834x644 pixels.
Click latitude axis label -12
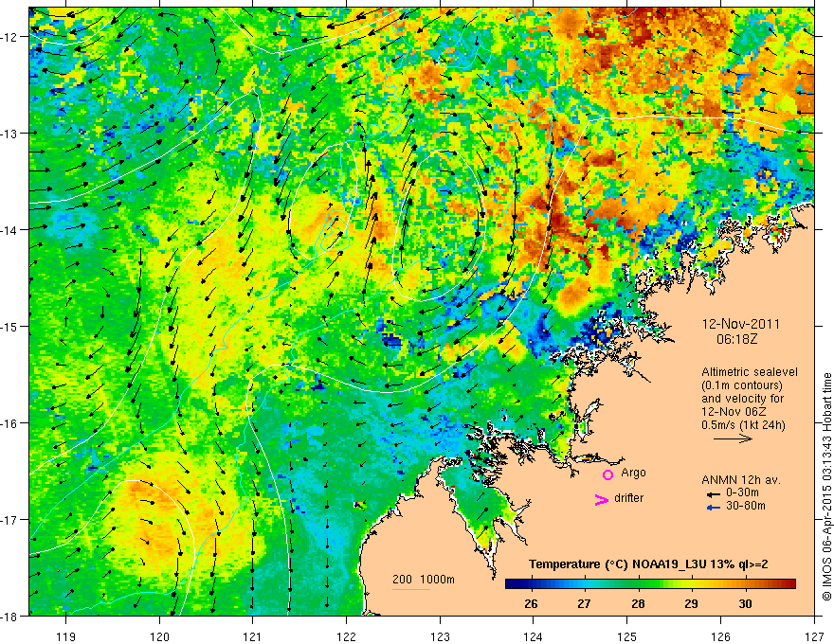point(9,37)
